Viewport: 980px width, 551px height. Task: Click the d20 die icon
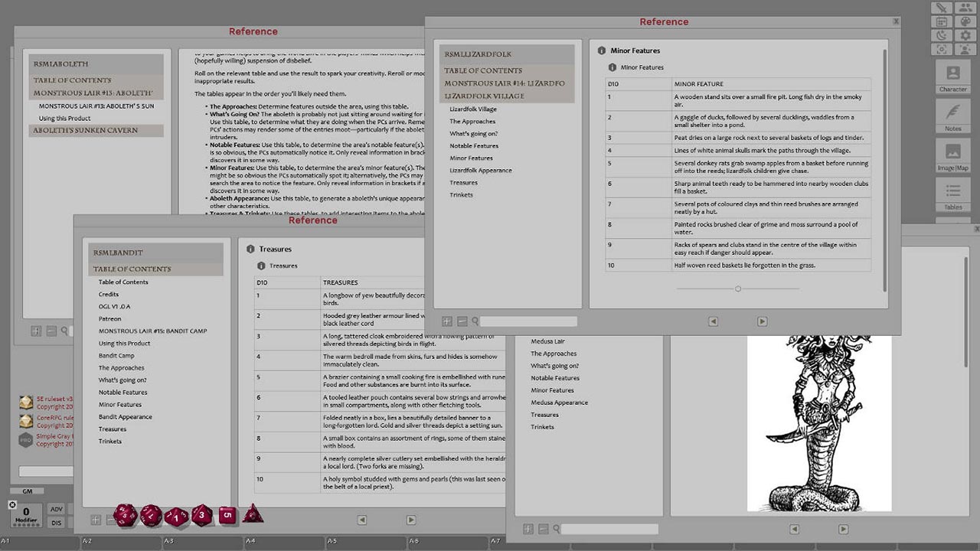coord(126,515)
